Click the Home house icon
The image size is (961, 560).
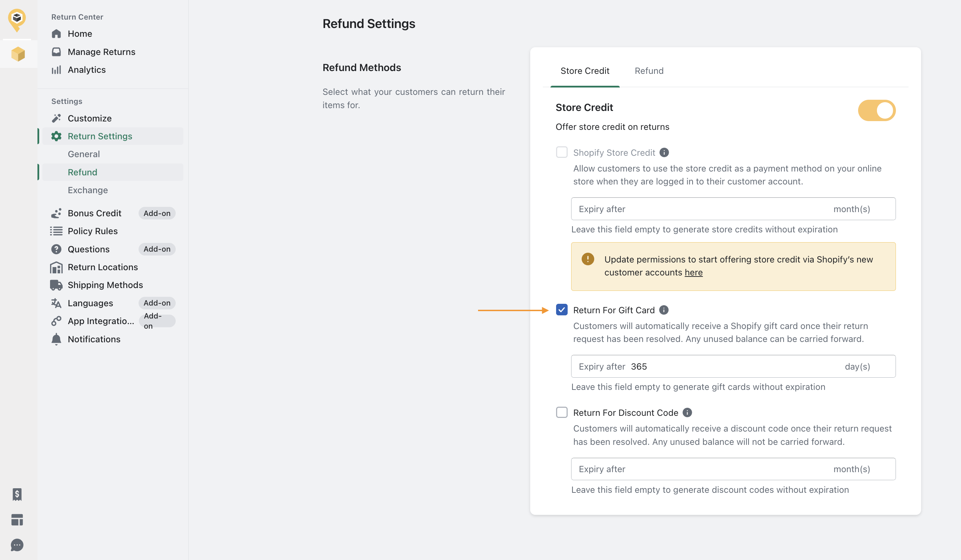tap(56, 34)
